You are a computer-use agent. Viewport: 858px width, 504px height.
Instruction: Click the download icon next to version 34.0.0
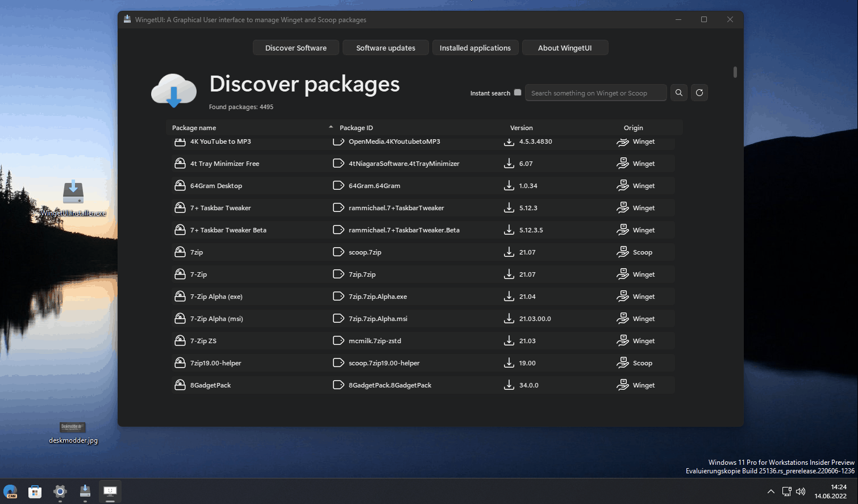point(509,385)
